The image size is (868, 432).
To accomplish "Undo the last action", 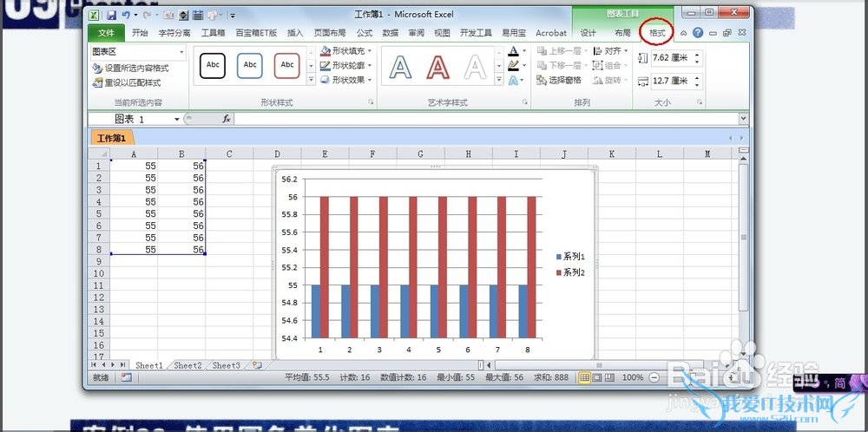I will pos(126,16).
